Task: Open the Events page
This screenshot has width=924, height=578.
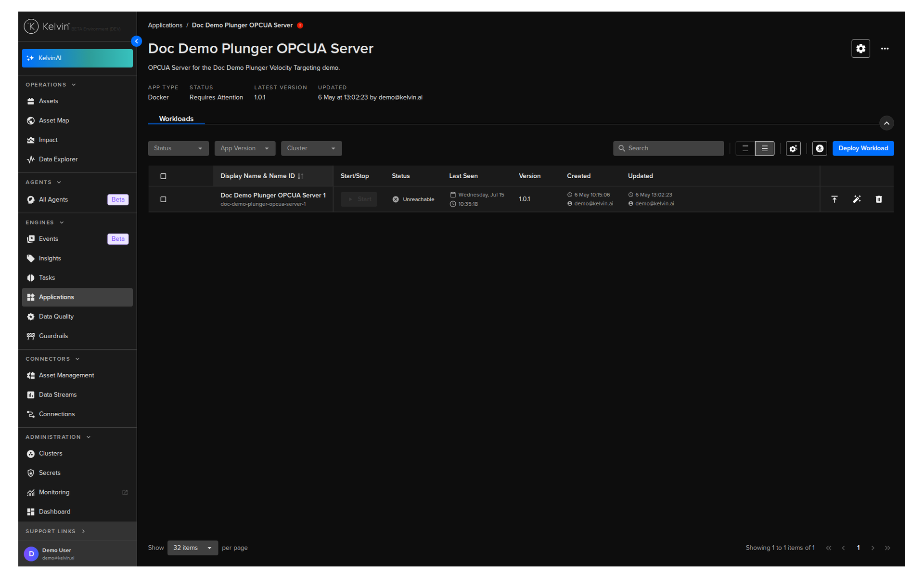Action: click(x=77, y=239)
